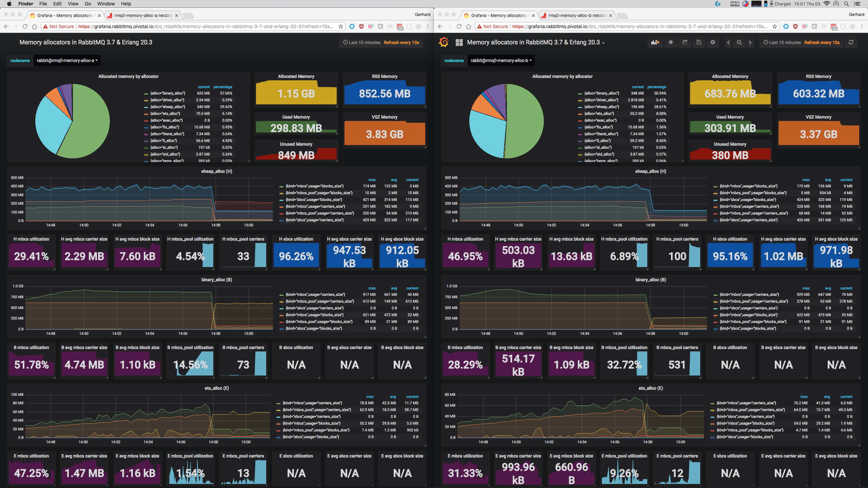This screenshot has width=868, height=488.
Task: Open the left ets_alloc (E) panel title menu
Action: [217, 388]
